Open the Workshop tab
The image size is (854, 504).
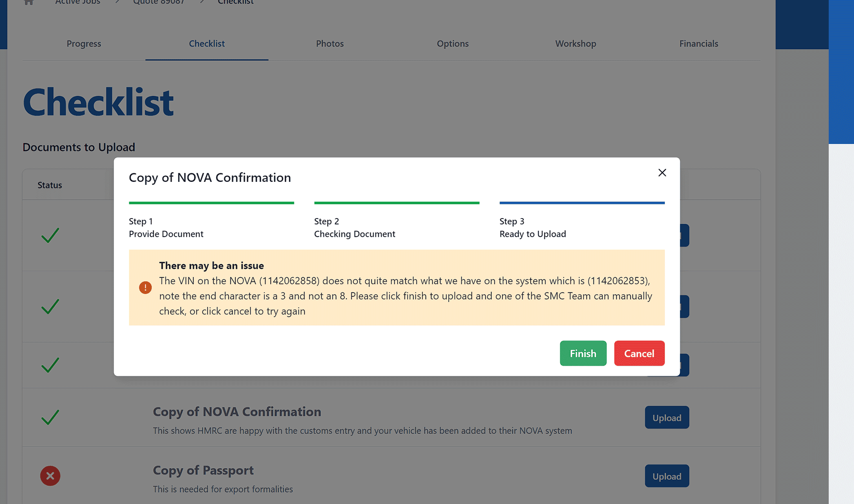click(x=575, y=44)
